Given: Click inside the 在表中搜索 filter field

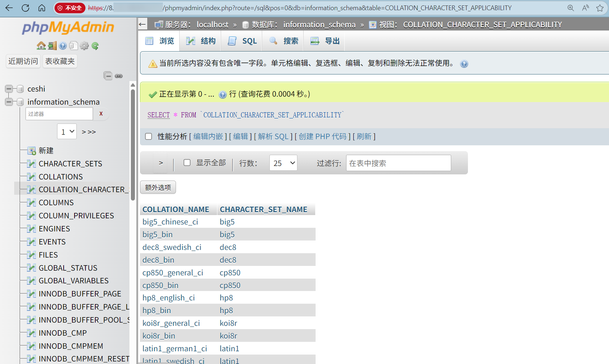Looking at the screenshot, I should point(398,163).
